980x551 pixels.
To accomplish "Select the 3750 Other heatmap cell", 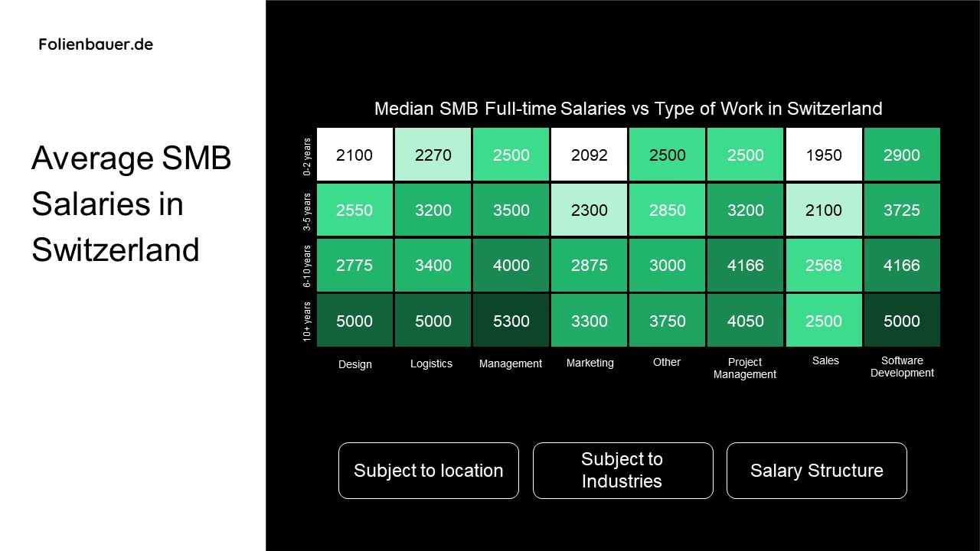I will [668, 321].
